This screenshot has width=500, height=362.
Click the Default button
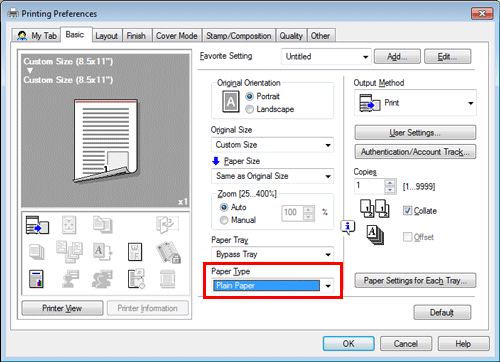(442, 313)
